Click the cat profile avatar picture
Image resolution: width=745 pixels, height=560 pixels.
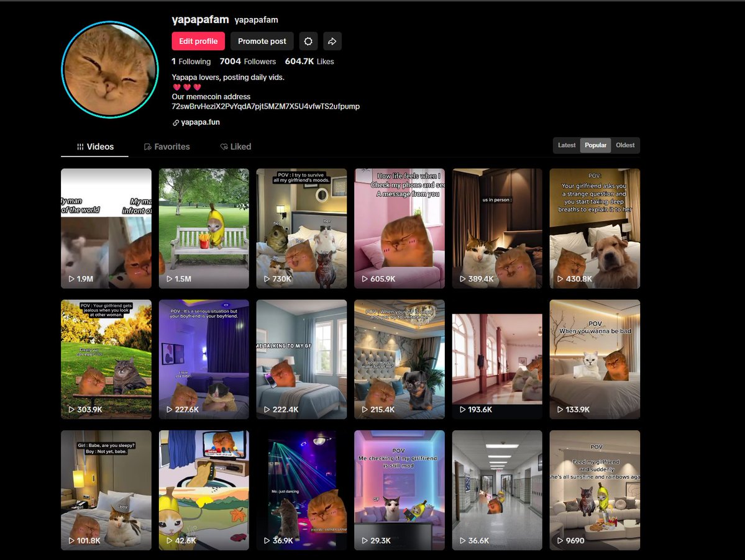pyautogui.click(x=110, y=70)
